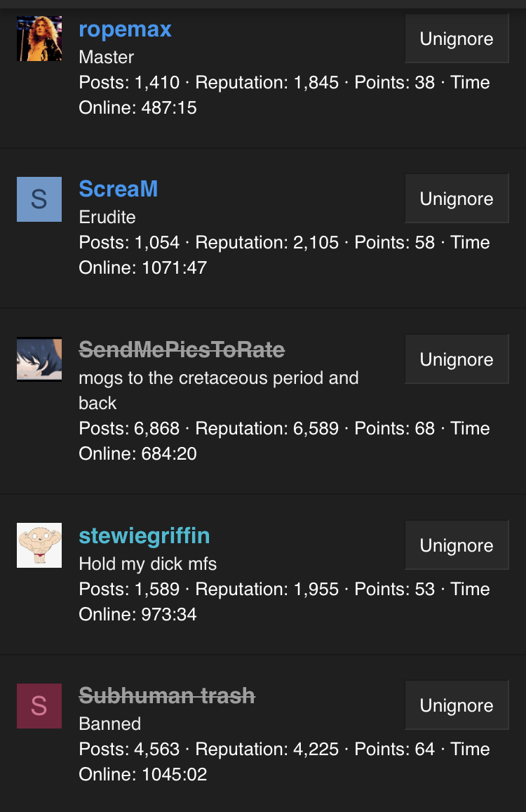Open strikethrough SendMePicsToRate username
Viewport: 526px width, 812px height.
(x=182, y=350)
